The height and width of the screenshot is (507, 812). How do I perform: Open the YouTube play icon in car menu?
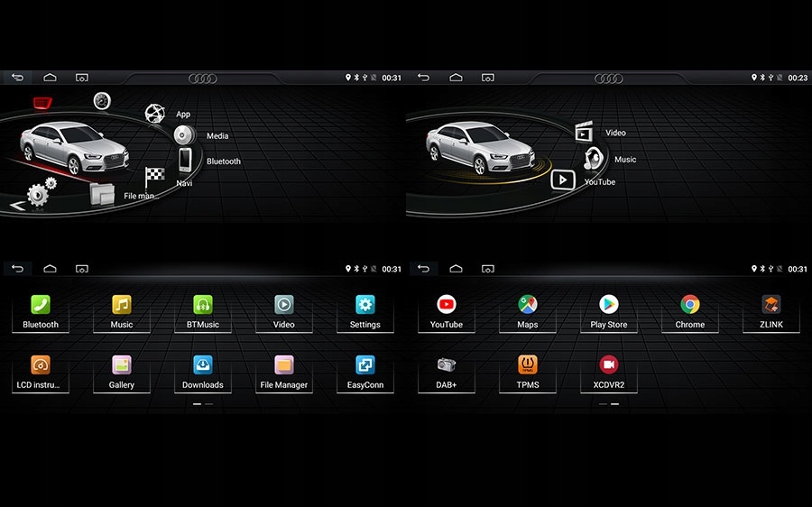point(562,180)
